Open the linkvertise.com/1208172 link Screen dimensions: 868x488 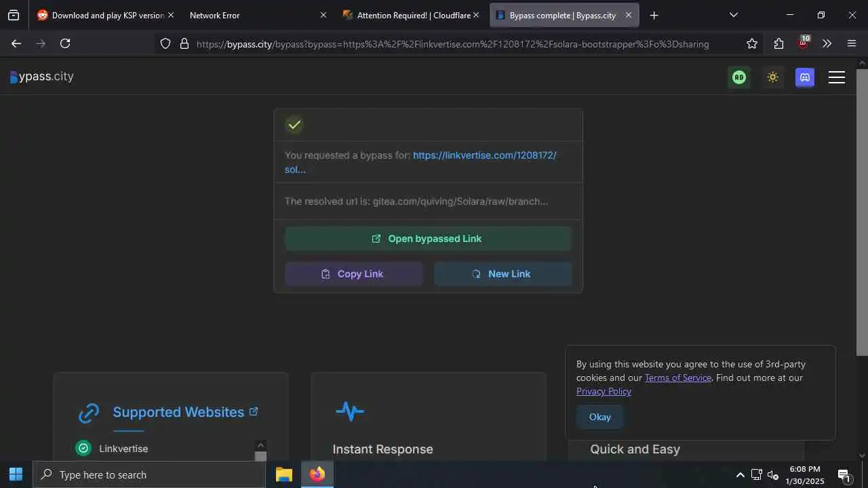click(420, 162)
